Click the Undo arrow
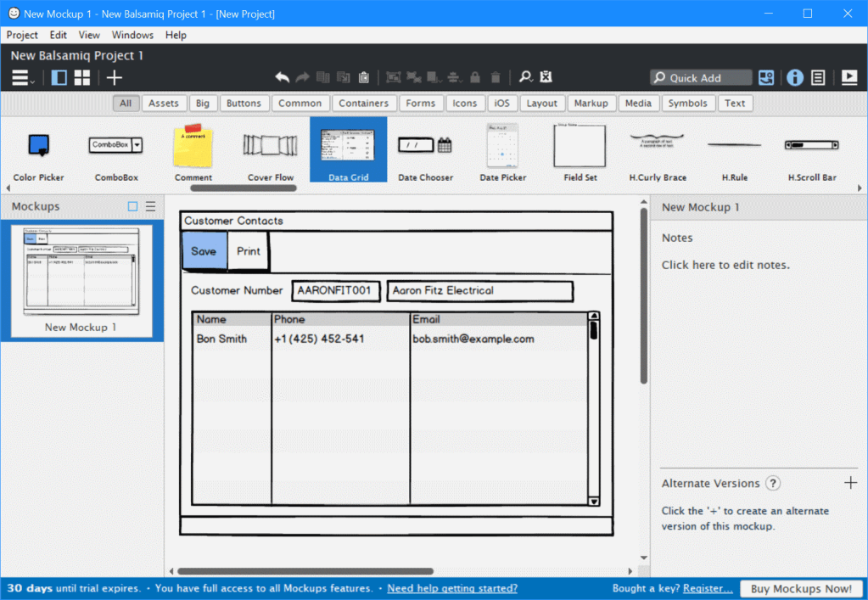This screenshot has width=868, height=600. tap(283, 76)
